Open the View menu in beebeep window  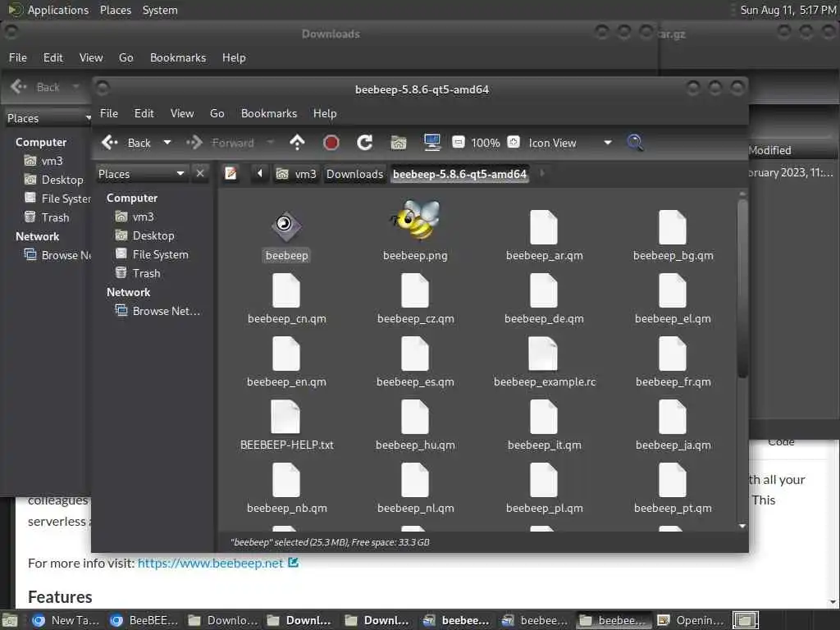(182, 113)
